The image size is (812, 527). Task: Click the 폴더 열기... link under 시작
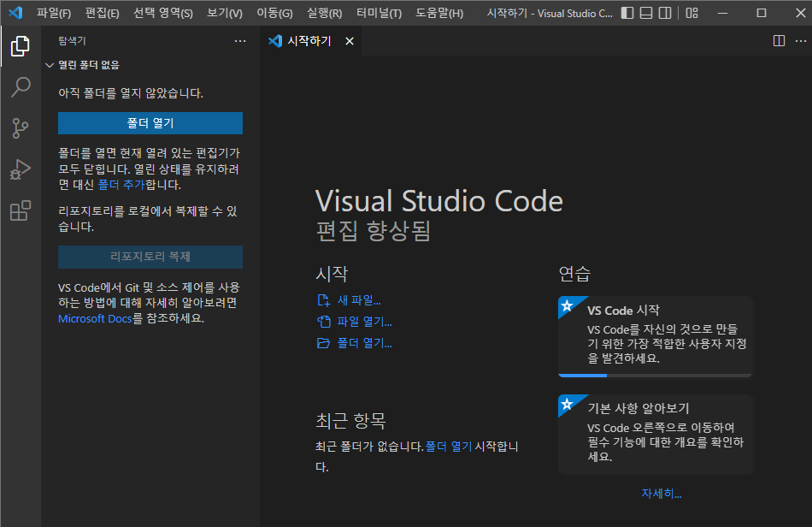(x=365, y=343)
